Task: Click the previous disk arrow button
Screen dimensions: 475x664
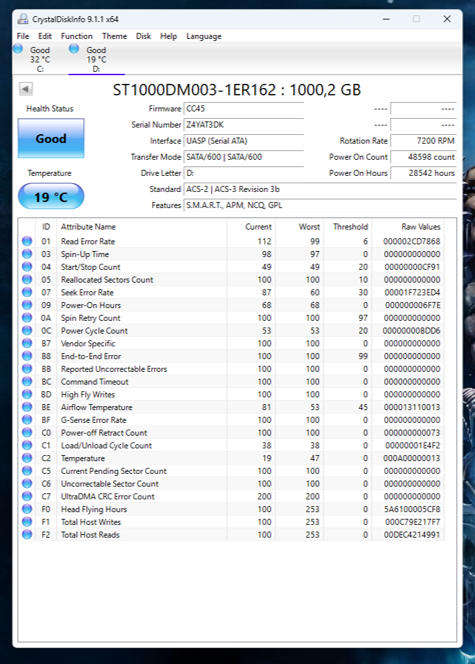Action: [25, 89]
